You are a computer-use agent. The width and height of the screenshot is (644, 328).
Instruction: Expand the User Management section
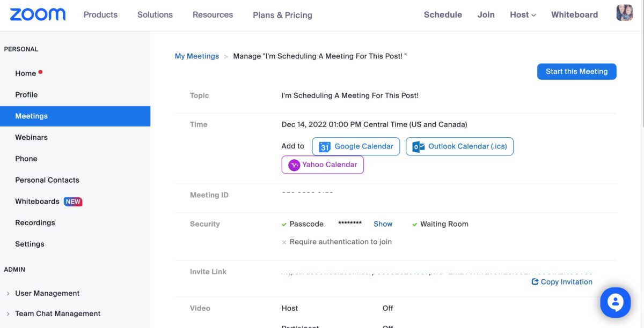click(x=8, y=294)
